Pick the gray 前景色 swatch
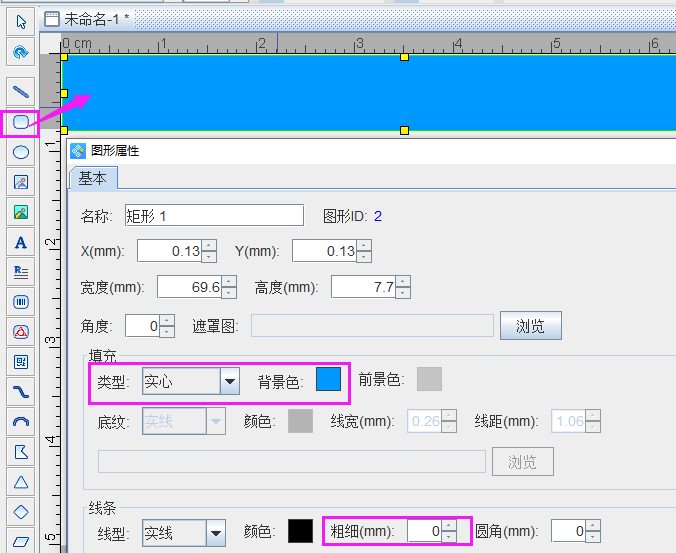Screen dimensions: 676x553 point(429,379)
